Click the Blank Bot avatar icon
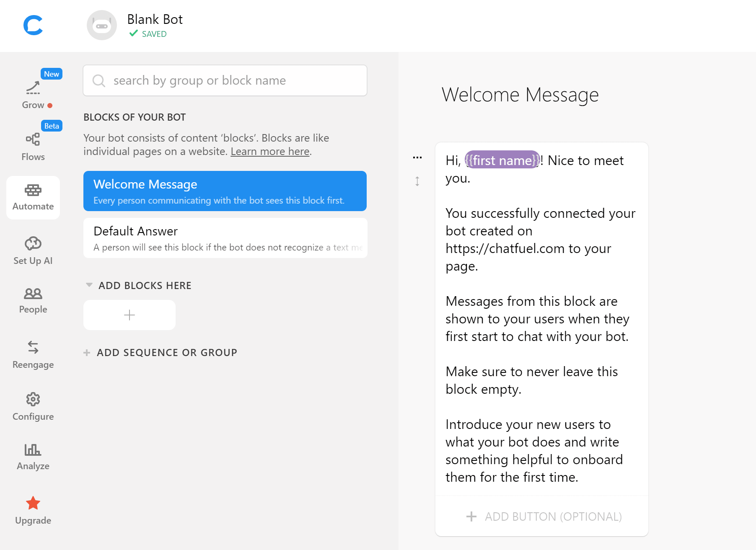The width and height of the screenshot is (756, 550). coord(102,25)
